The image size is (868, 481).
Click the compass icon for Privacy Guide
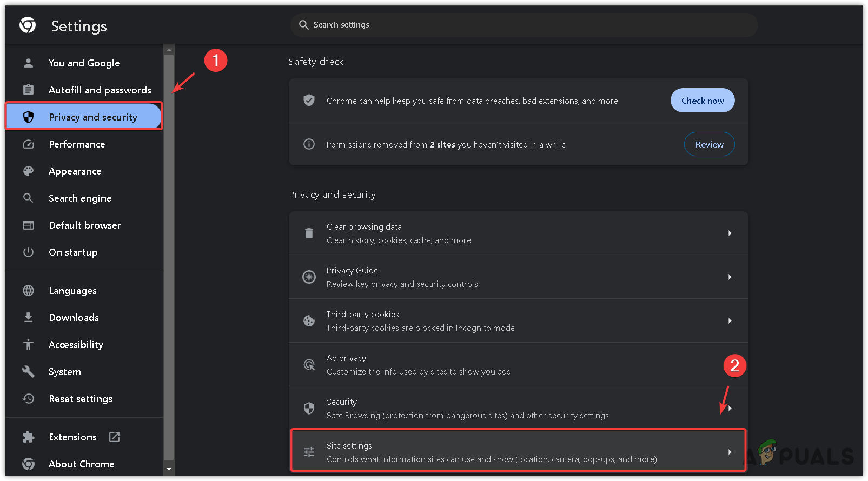[x=309, y=277]
